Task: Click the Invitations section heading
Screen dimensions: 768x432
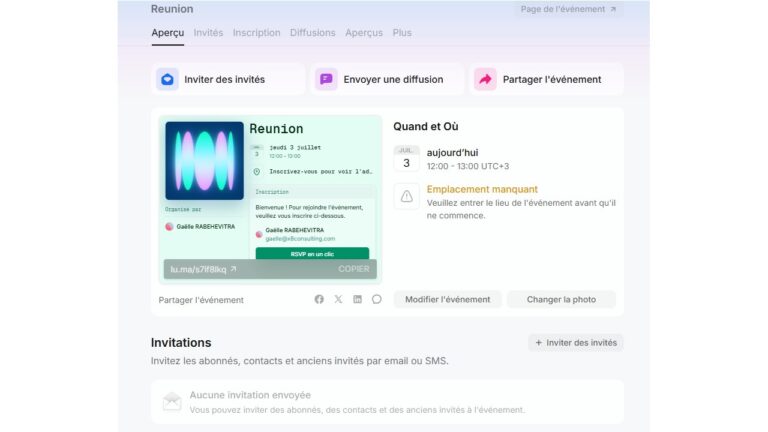Action: point(181,342)
